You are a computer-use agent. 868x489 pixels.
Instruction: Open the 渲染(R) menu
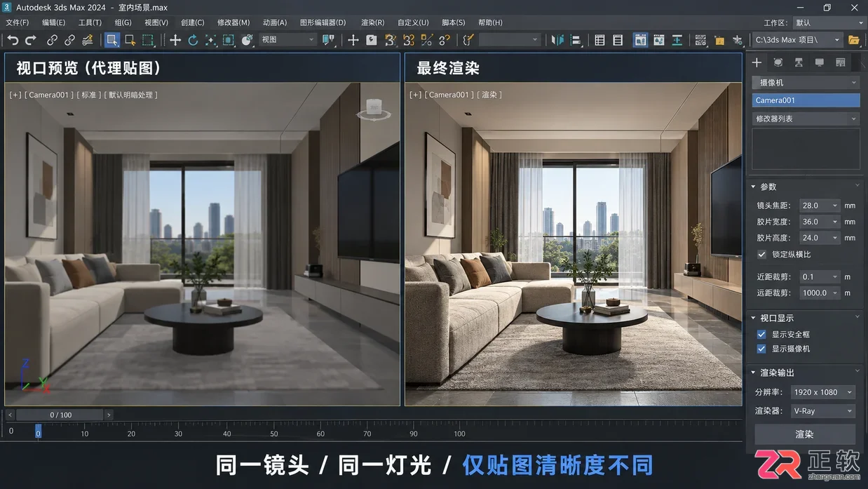(372, 22)
